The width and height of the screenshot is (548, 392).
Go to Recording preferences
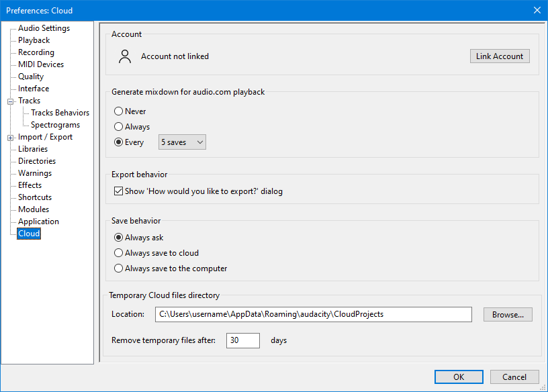pos(36,52)
